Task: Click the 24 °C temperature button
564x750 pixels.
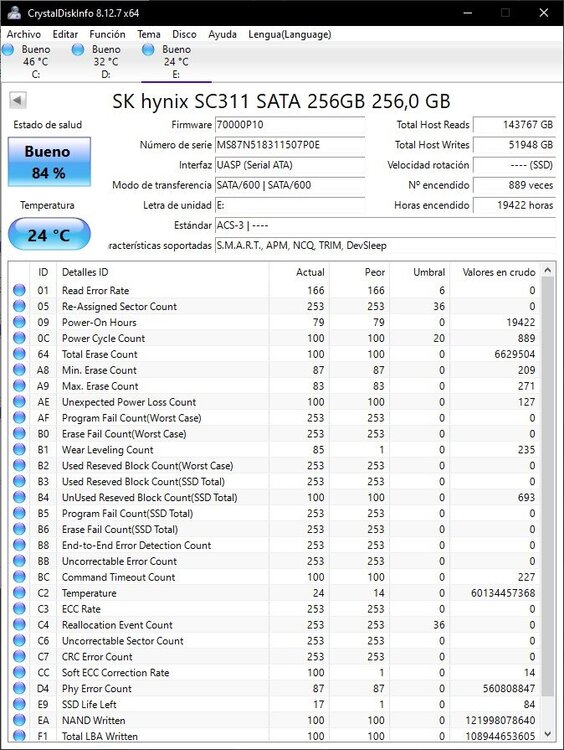Action: [49, 234]
